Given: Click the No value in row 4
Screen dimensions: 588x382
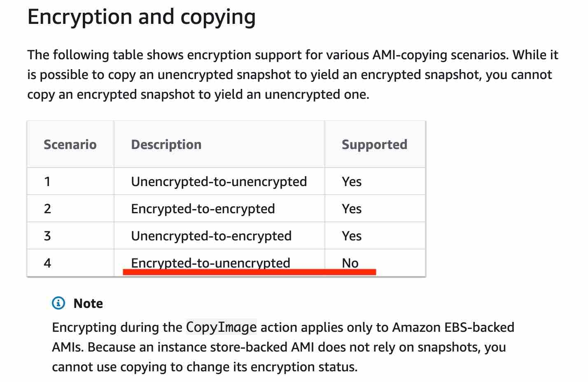Looking at the screenshot, I should (350, 263).
